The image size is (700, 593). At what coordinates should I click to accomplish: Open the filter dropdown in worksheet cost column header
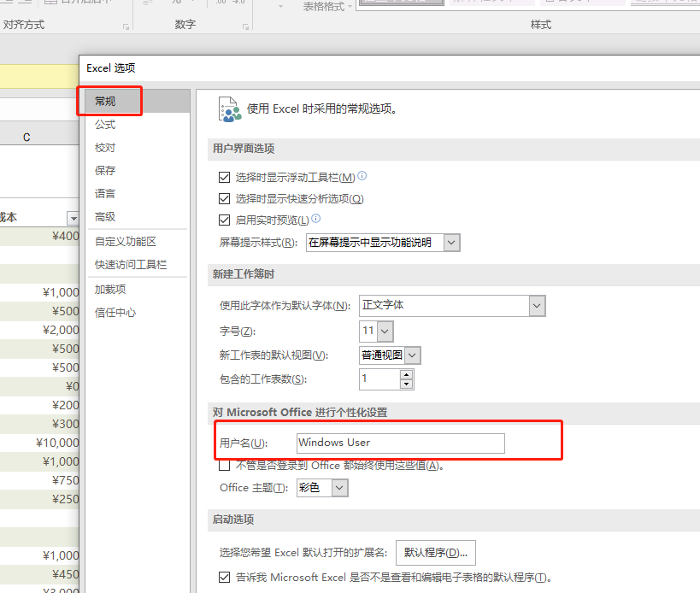[73, 218]
